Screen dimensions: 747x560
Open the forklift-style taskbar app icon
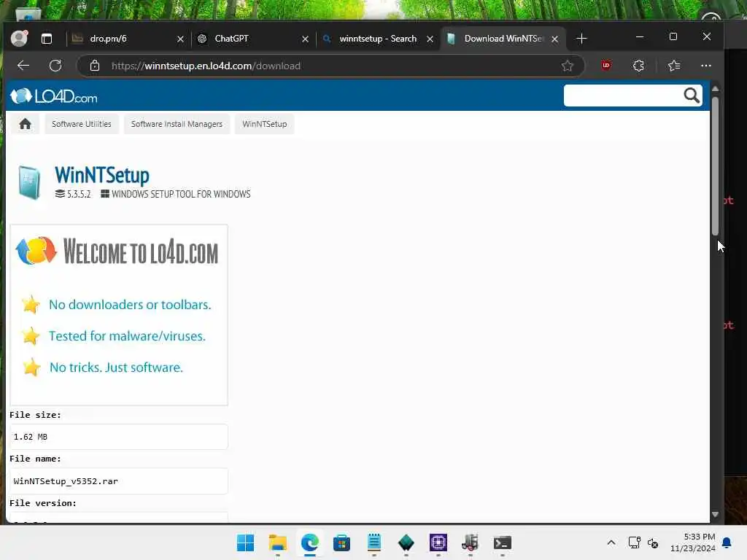click(x=471, y=542)
